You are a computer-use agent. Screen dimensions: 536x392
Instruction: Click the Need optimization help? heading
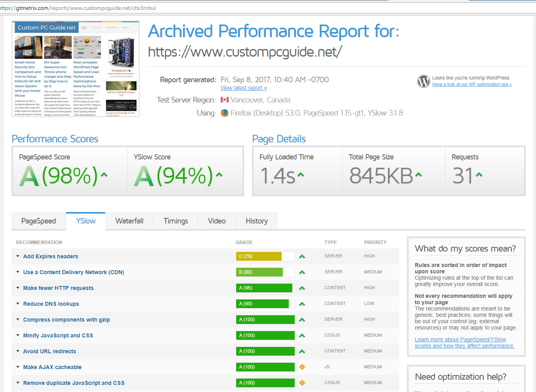tap(460, 377)
